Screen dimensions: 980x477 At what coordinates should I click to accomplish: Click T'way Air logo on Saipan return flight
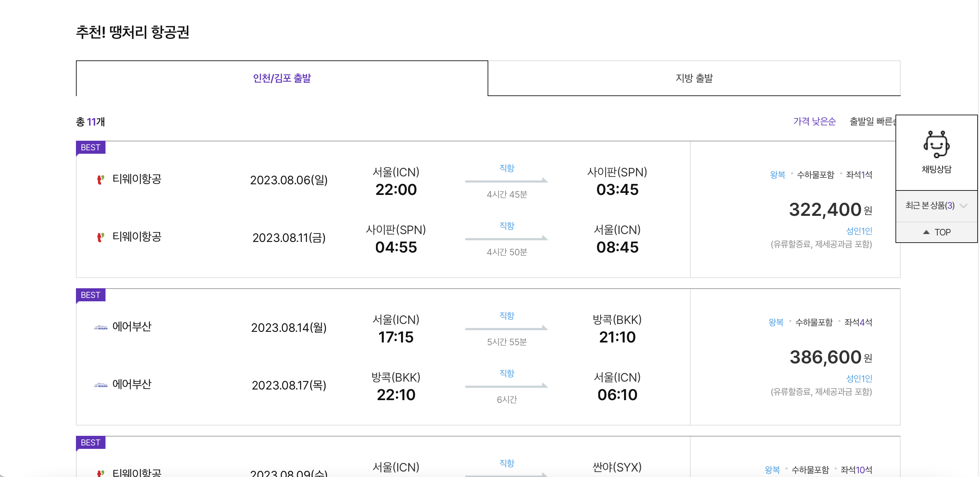(x=100, y=237)
